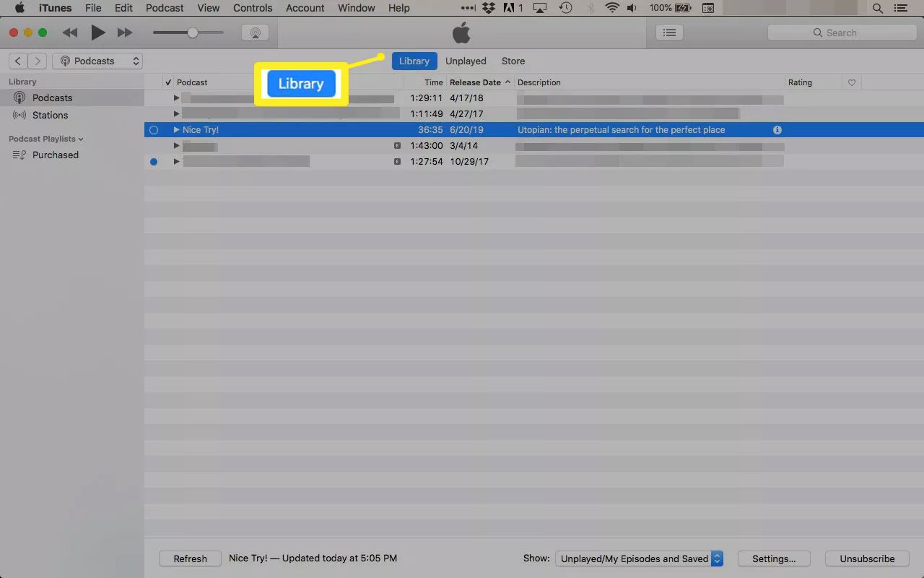Image resolution: width=924 pixels, height=578 pixels.
Task: Click the unplayed circle beside Nice Try!
Action: coord(154,130)
